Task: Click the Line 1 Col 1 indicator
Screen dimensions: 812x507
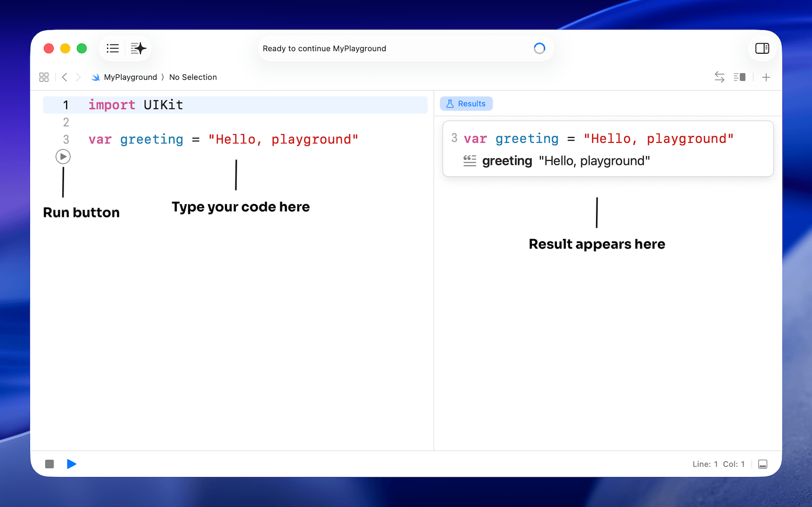Action: (x=718, y=464)
